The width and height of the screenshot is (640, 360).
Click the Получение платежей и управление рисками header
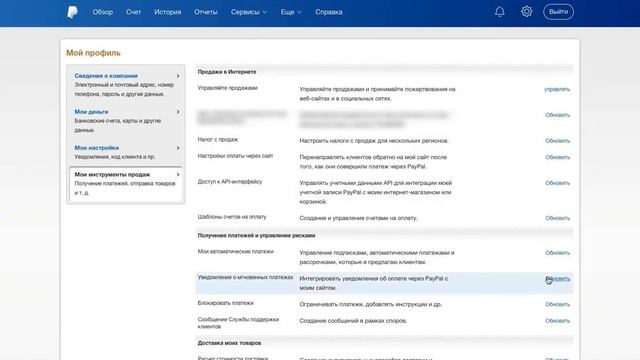(x=256, y=236)
